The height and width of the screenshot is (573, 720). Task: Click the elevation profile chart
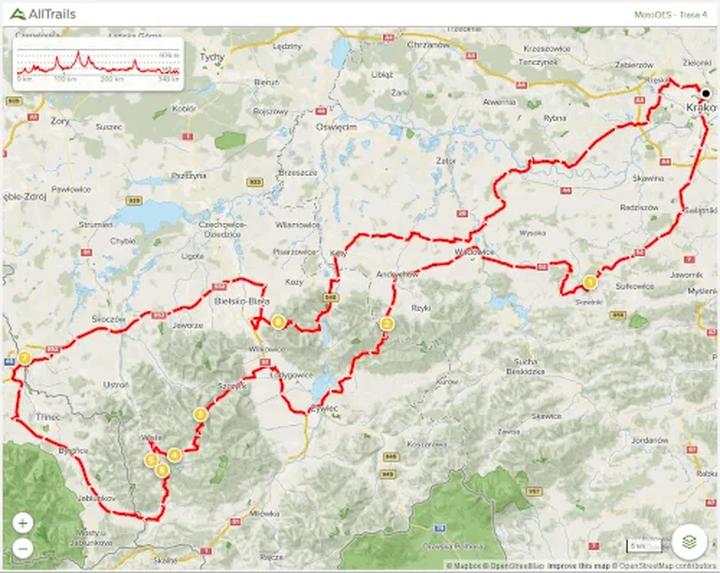[x=98, y=64]
